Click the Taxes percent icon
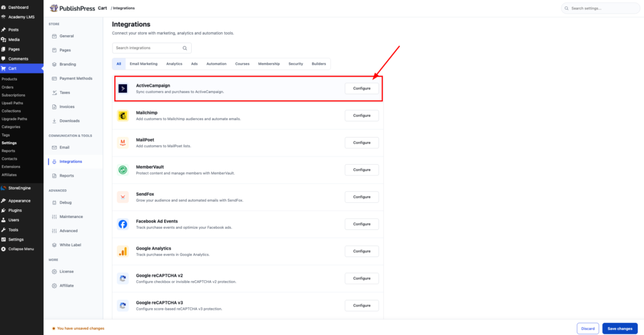The width and height of the screenshot is (644, 335). (54, 93)
